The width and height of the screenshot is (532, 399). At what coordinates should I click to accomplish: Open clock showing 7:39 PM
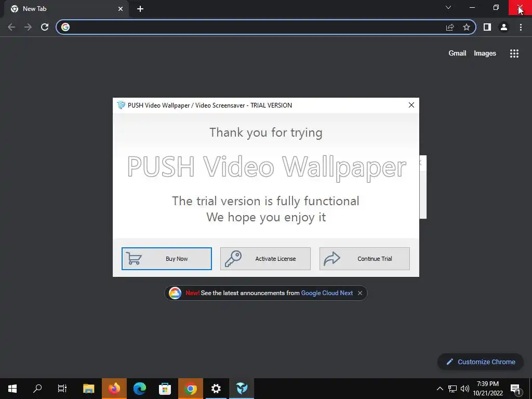(x=488, y=389)
